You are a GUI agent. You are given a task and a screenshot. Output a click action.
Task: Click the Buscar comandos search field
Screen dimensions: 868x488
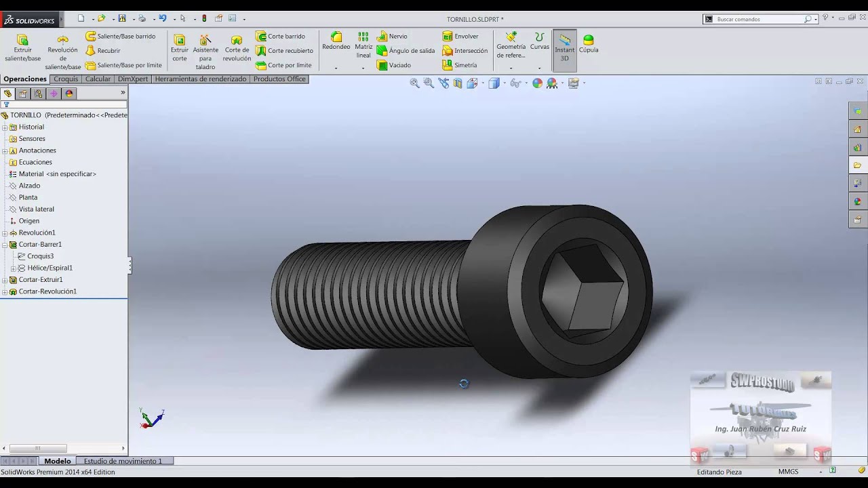(759, 19)
